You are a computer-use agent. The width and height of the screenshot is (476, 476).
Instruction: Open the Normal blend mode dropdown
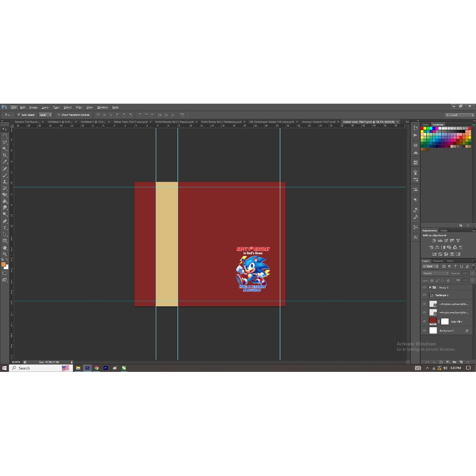(x=435, y=273)
